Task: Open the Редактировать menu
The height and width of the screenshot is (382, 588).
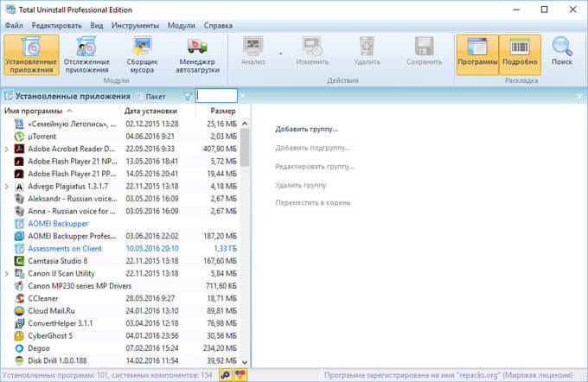Action: pyautogui.click(x=56, y=25)
